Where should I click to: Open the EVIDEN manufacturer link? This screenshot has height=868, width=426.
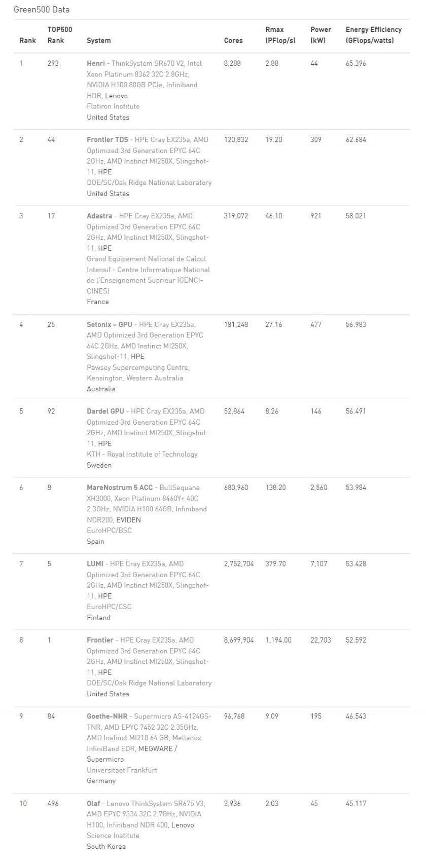128,520
